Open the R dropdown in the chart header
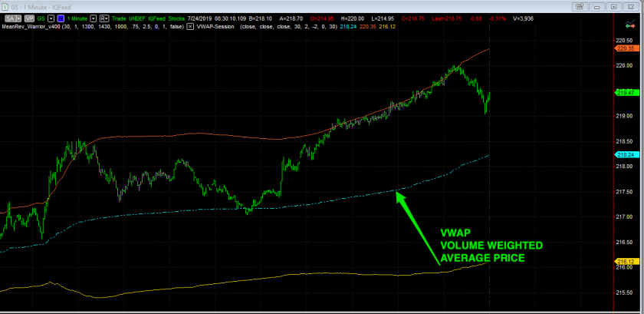 tap(104, 18)
